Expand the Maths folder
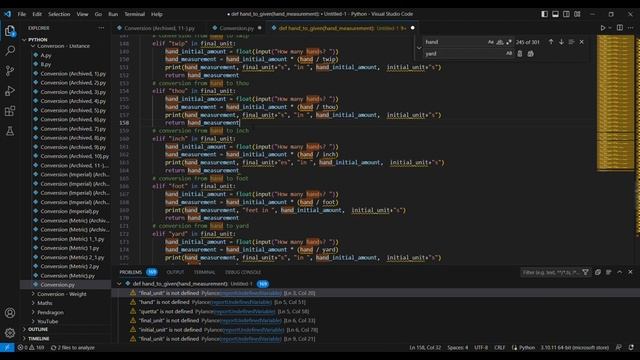 click(44, 303)
